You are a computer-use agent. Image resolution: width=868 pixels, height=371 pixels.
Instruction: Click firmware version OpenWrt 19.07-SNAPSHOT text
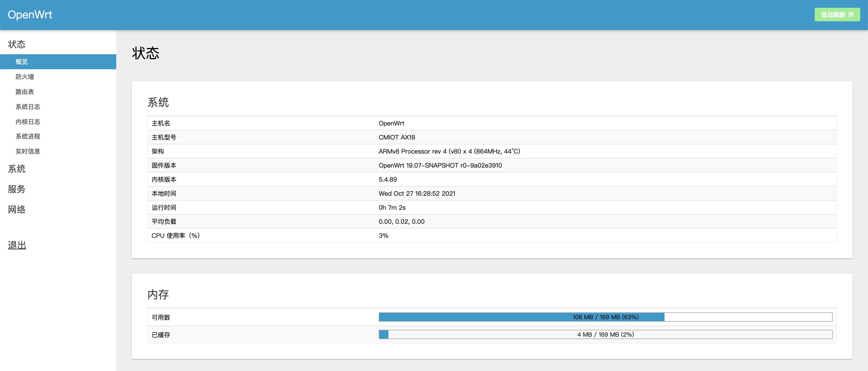point(440,165)
